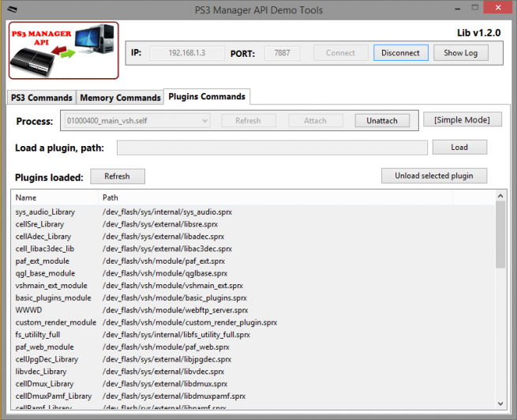Click the plugin list vertical scrollbar
The height and width of the screenshot is (420, 517).
pos(500,237)
